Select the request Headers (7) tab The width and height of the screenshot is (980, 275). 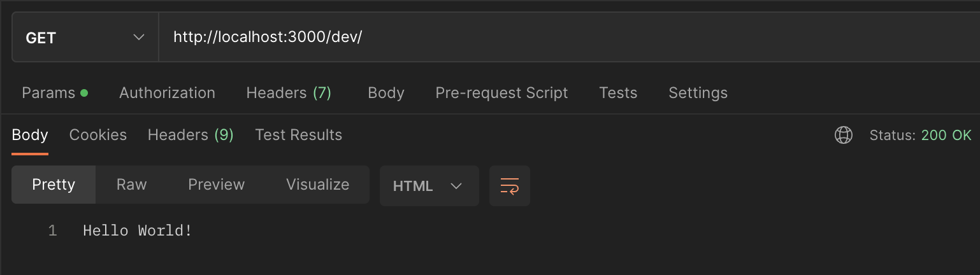289,93
